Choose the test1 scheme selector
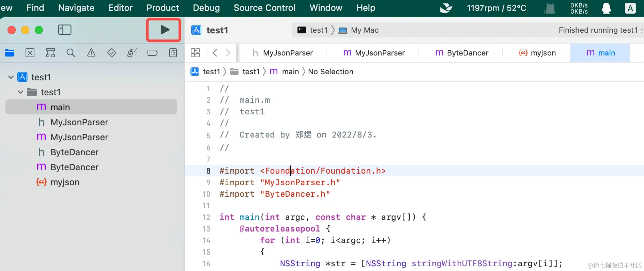644x271 pixels. point(312,30)
